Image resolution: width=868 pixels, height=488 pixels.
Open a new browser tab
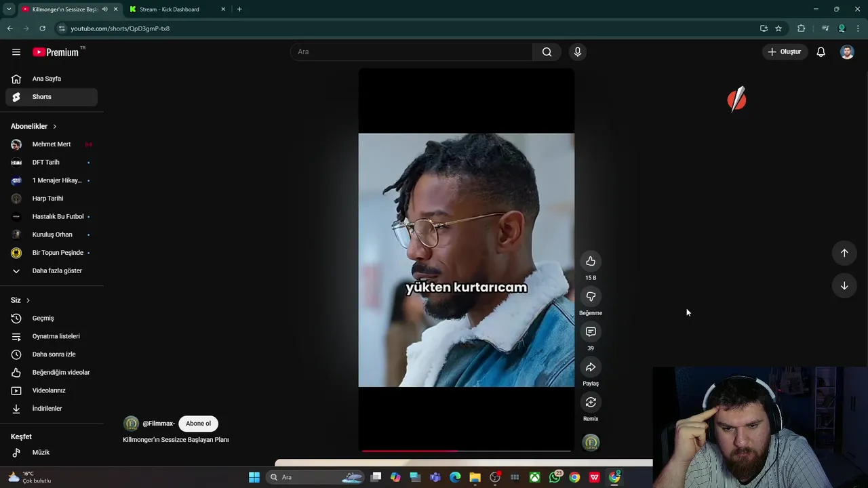point(239,9)
